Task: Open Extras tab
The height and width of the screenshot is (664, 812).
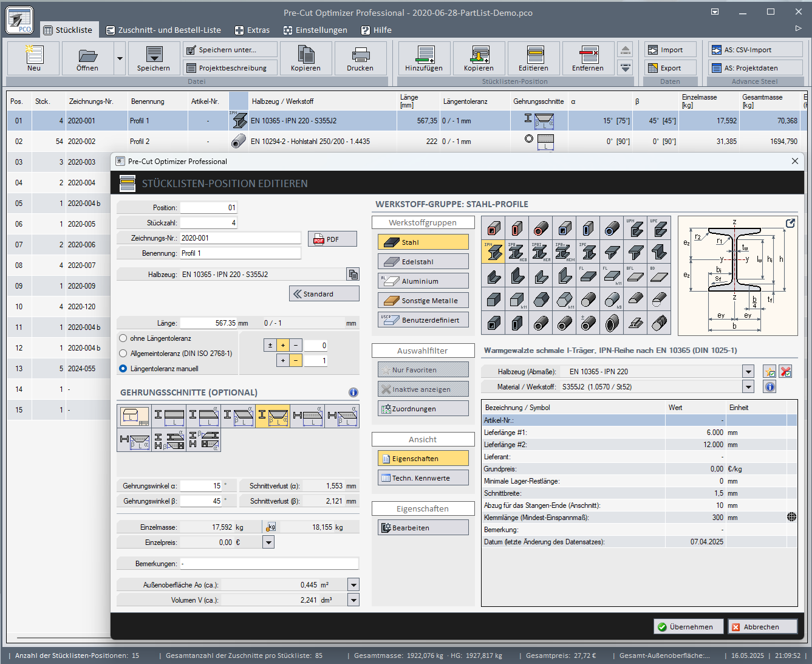Action: click(252, 30)
